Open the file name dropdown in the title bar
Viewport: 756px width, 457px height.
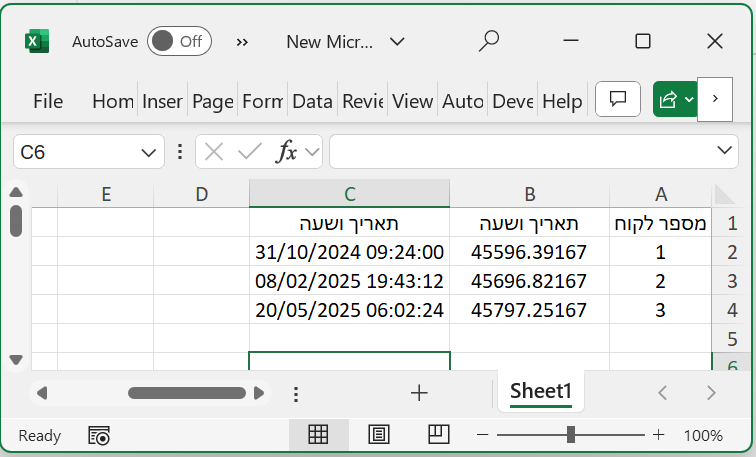pyautogui.click(x=397, y=41)
